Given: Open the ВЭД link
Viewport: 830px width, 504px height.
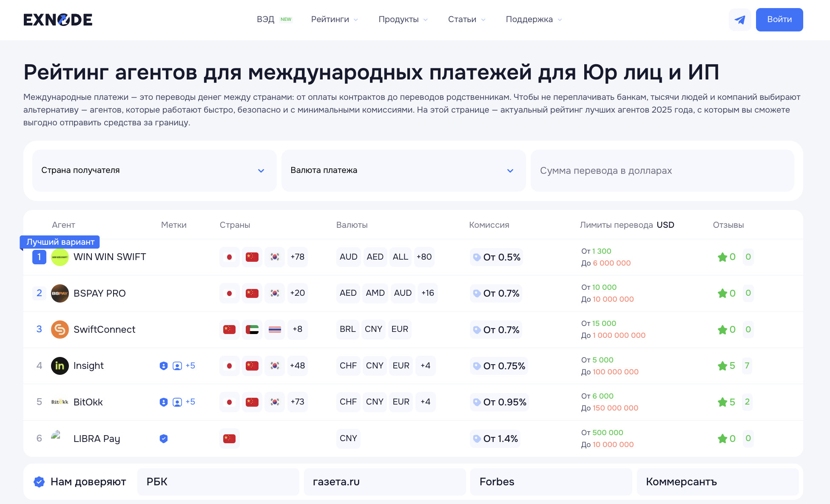Looking at the screenshot, I should tap(266, 20).
